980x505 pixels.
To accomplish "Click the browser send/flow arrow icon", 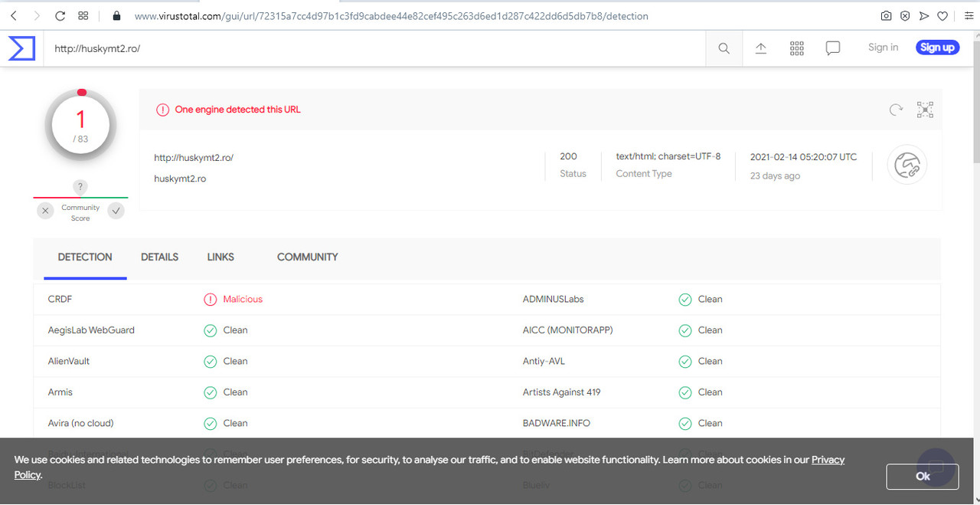I will [x=924, y=15].
